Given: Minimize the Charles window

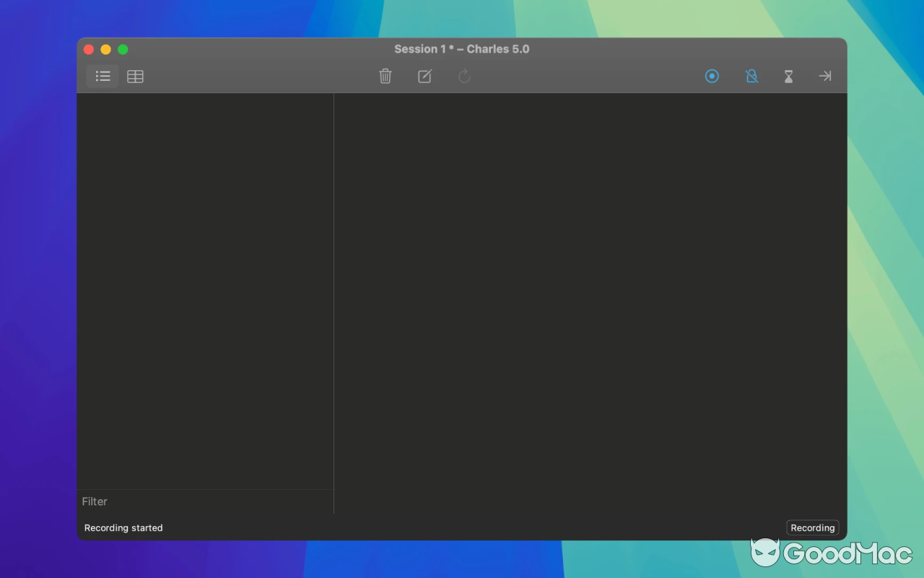Looking at the screenshot, I should [x=105, y=49].
